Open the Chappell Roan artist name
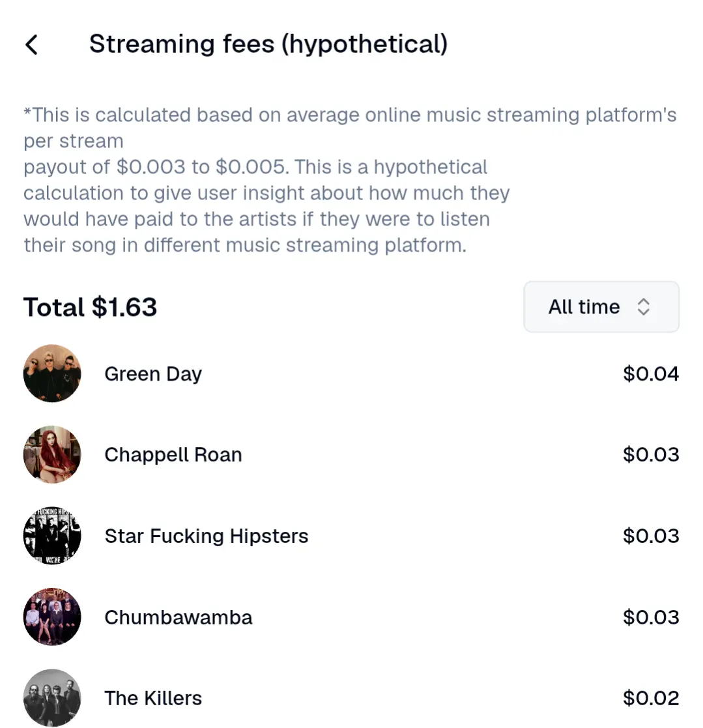Screen dimensions: 703x728 173,455
